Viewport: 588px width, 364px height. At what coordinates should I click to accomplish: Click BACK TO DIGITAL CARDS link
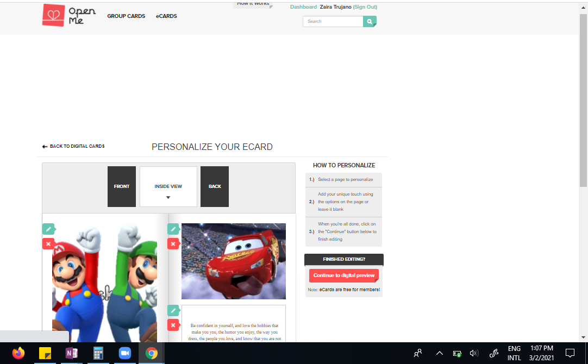pos(77,146)
